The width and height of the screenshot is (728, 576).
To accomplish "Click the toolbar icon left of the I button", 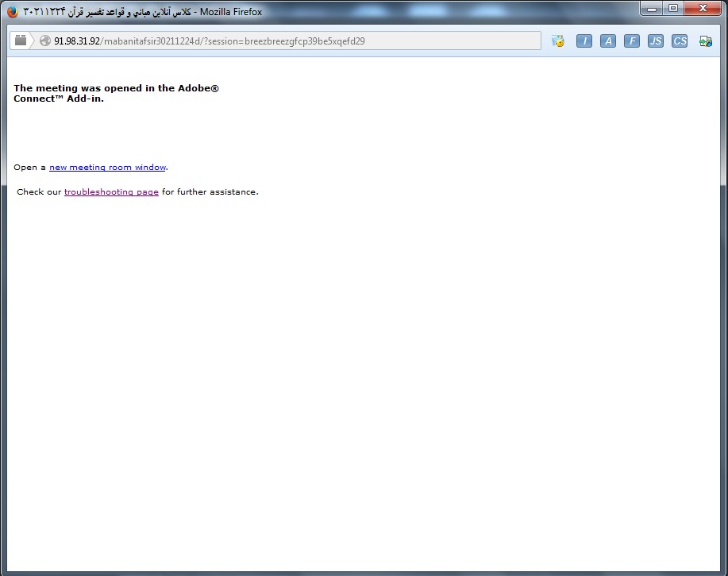I will pos(558,41).
